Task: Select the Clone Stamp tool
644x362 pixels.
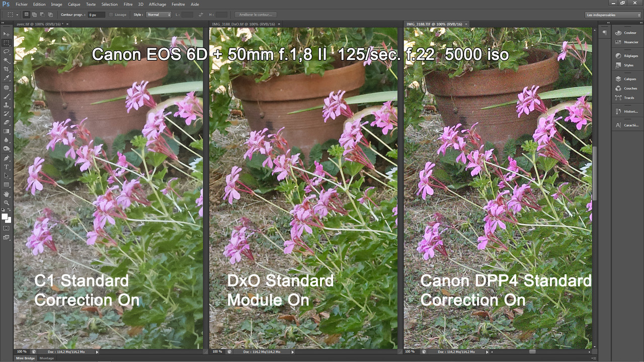Action: click(7, 105)
